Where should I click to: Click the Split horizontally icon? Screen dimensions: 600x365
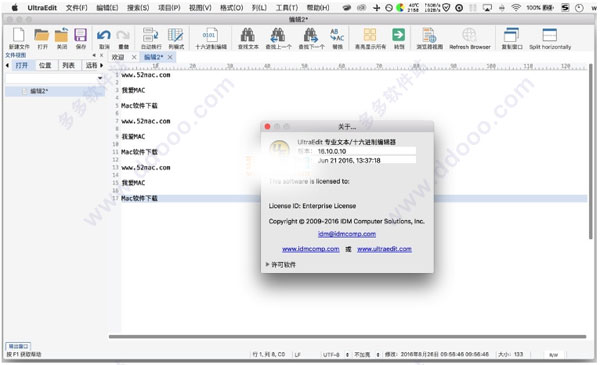point(549,35)
